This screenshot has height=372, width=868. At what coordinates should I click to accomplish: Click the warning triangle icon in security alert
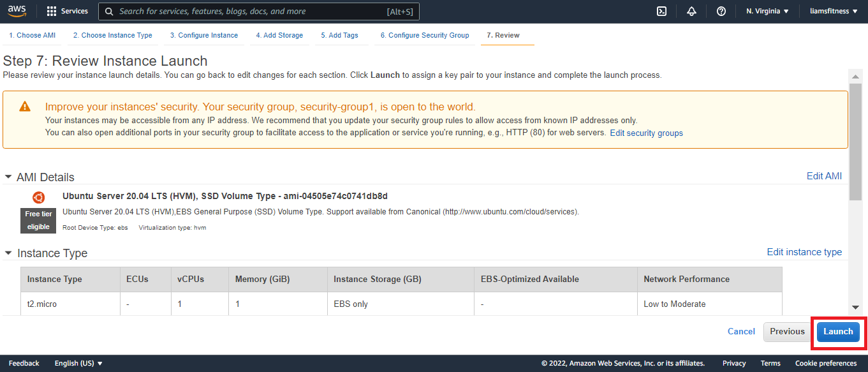click(24, 107)
